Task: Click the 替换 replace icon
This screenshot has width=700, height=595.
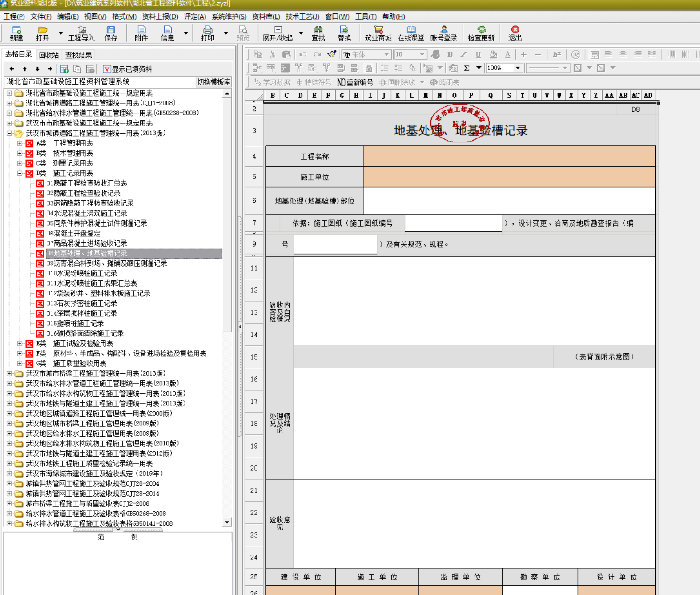Action: (344, 33)
